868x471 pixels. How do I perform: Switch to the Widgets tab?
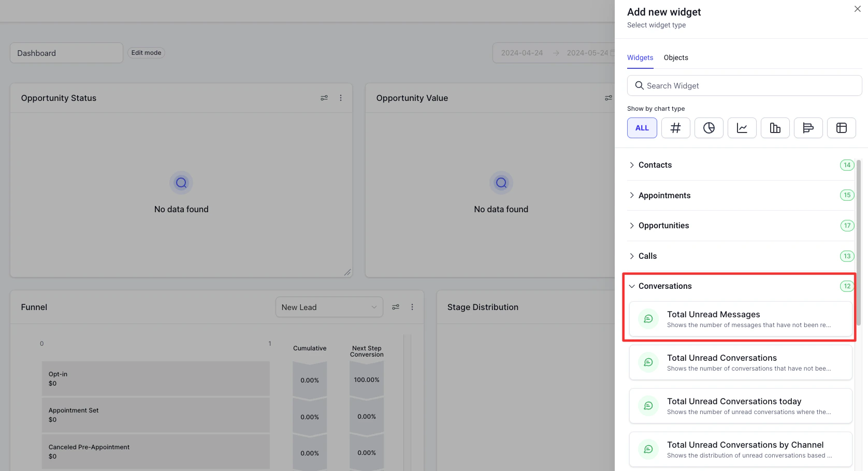(640, 57)
